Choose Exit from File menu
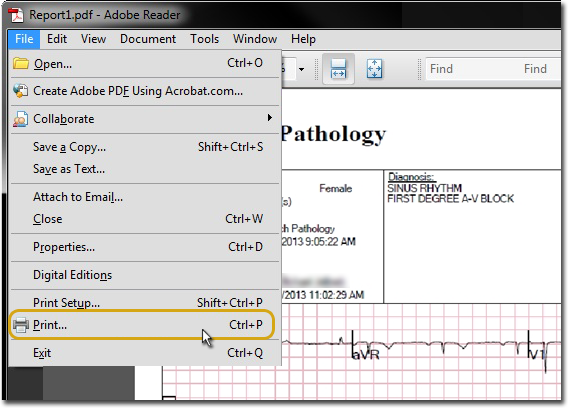Screen dimensions: 569x409 pos(144,353)
